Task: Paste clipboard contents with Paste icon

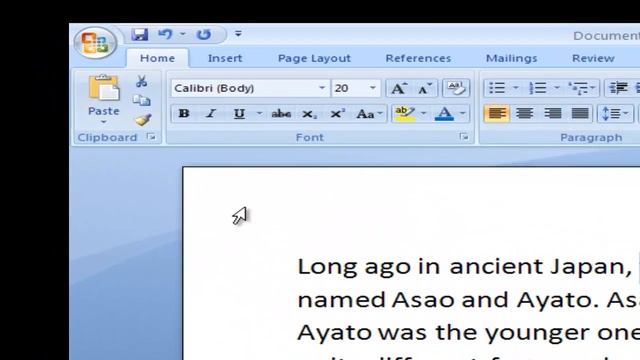Action: tap(104, 87)
